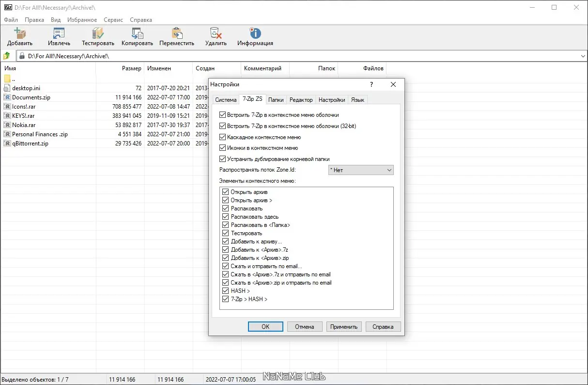Click the Комментарий column header

(x=265, y=68)
